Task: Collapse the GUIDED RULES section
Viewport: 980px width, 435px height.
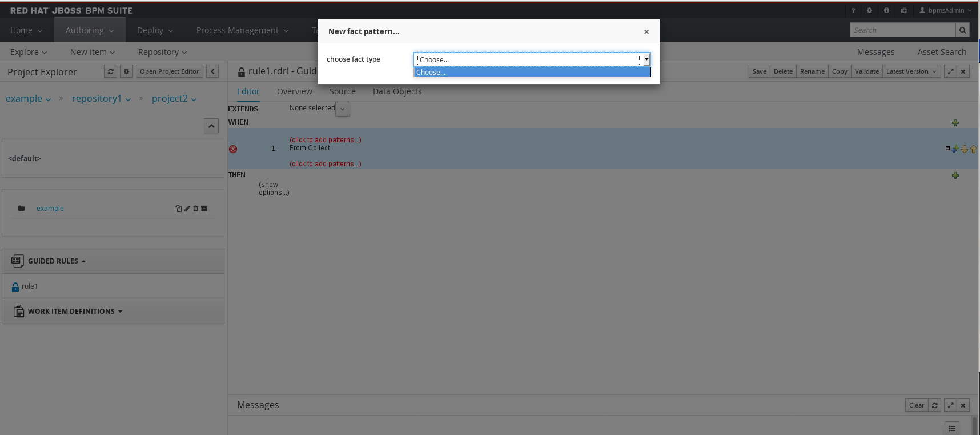Action: [x=113, y=261]
